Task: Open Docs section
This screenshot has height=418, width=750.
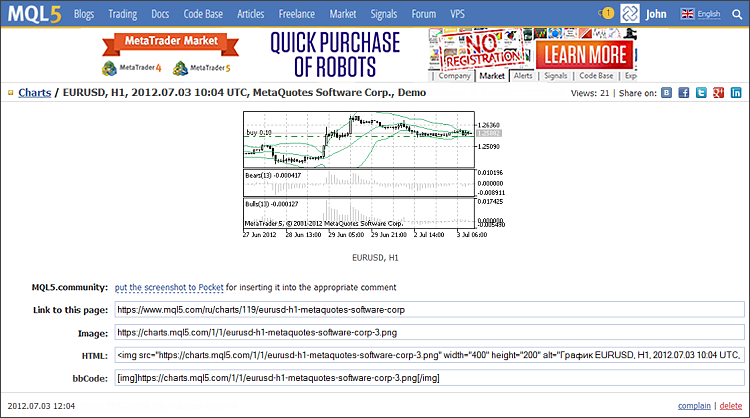Action: coord(160,14)
